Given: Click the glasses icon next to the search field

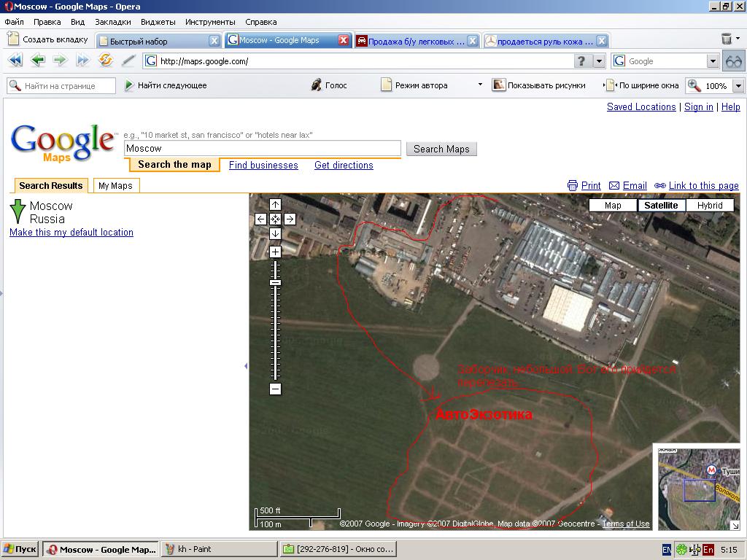Looking at the screenshot, I should (734, 61).
